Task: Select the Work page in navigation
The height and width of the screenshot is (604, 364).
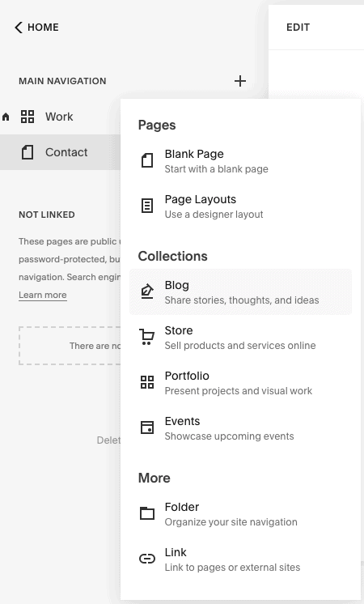Action: click(x=60, y=117)
